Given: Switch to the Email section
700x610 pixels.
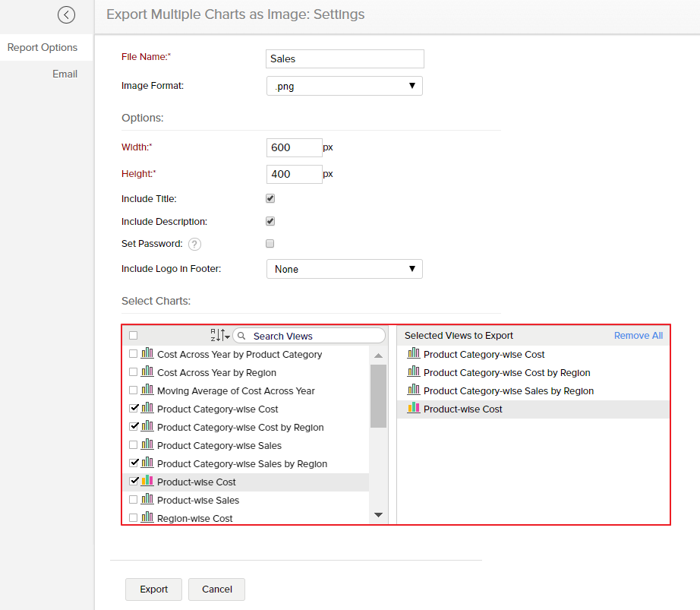Looking at the screenshot, I should pyautogui.click(x=65, y=73).
